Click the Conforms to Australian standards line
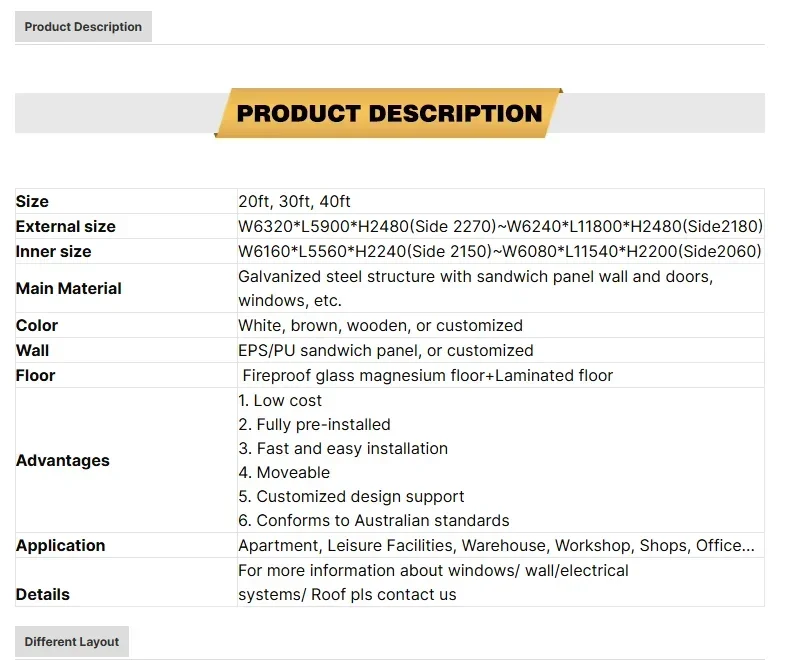Screen dimensions: 797x667 click(373, 520)
